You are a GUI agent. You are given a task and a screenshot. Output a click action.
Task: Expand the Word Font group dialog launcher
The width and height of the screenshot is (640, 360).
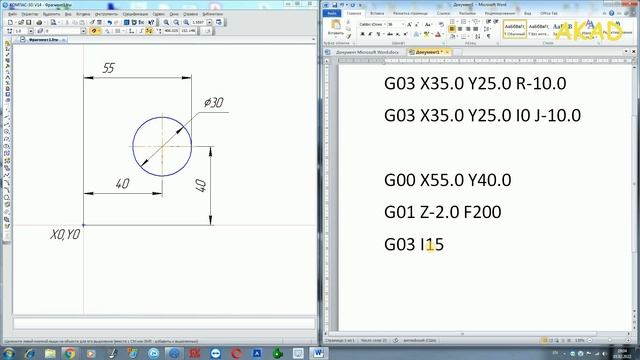coord(443,43)
